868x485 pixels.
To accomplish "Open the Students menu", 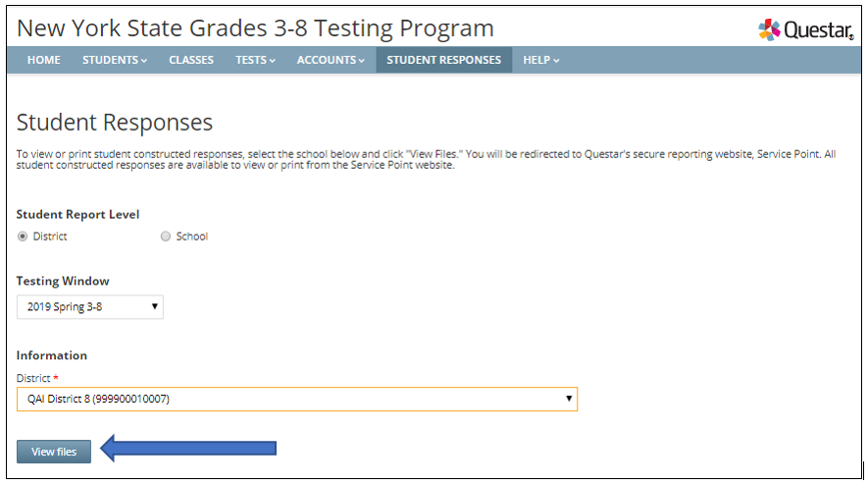I will 115,60.
